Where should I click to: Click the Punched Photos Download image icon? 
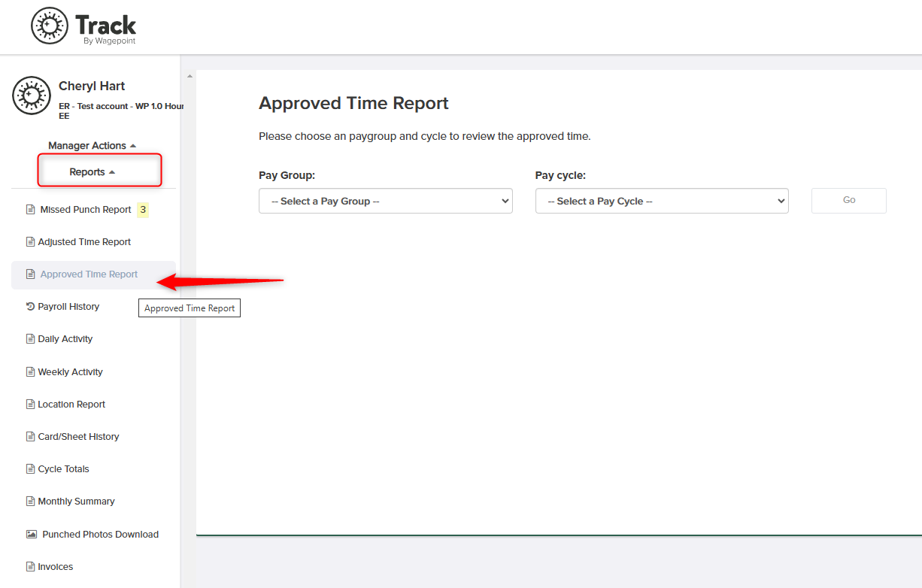click(32, 535)
